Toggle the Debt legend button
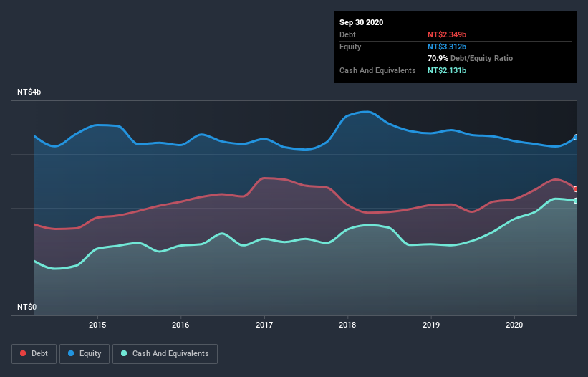The height and width of the screenshot is (377, 588). (34, 354)
